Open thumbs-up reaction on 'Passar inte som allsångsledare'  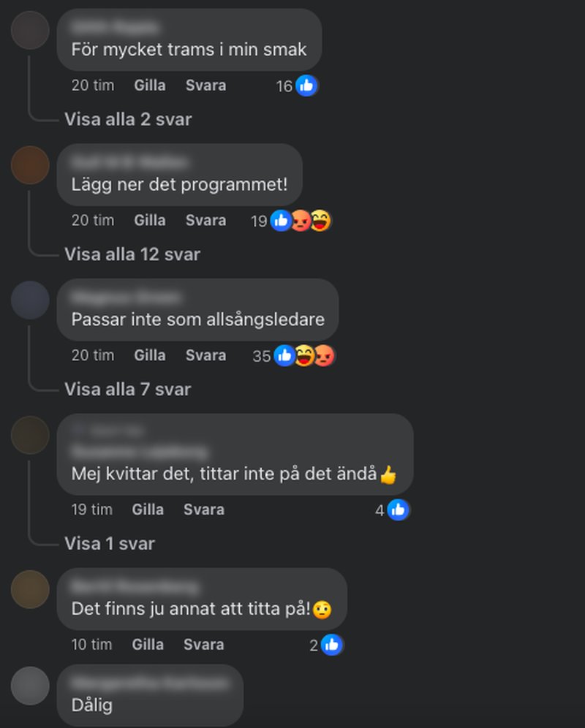pos(284,356)
